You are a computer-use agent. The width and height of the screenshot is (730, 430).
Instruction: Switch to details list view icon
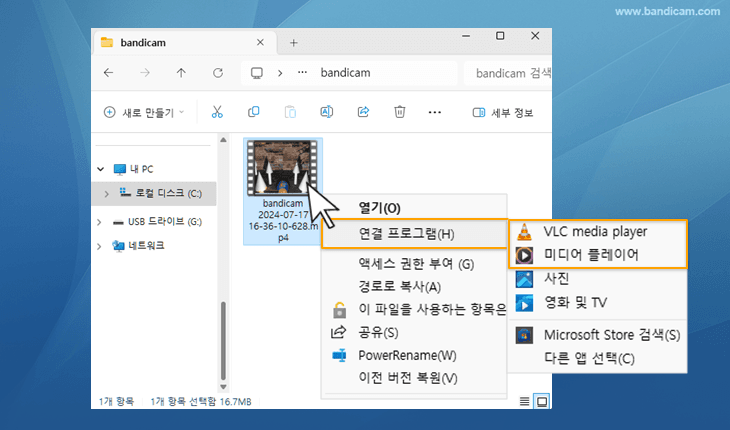pos(524,401)
